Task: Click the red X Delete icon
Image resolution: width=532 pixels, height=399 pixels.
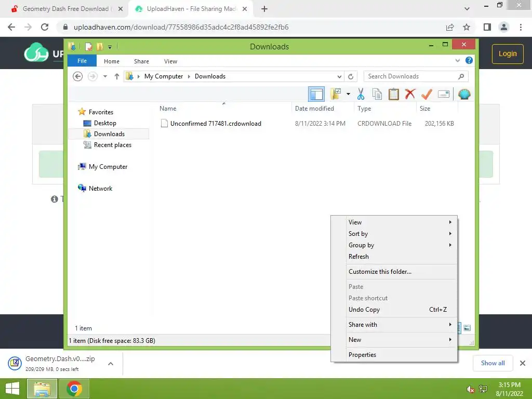Action: tap(410, 94)
